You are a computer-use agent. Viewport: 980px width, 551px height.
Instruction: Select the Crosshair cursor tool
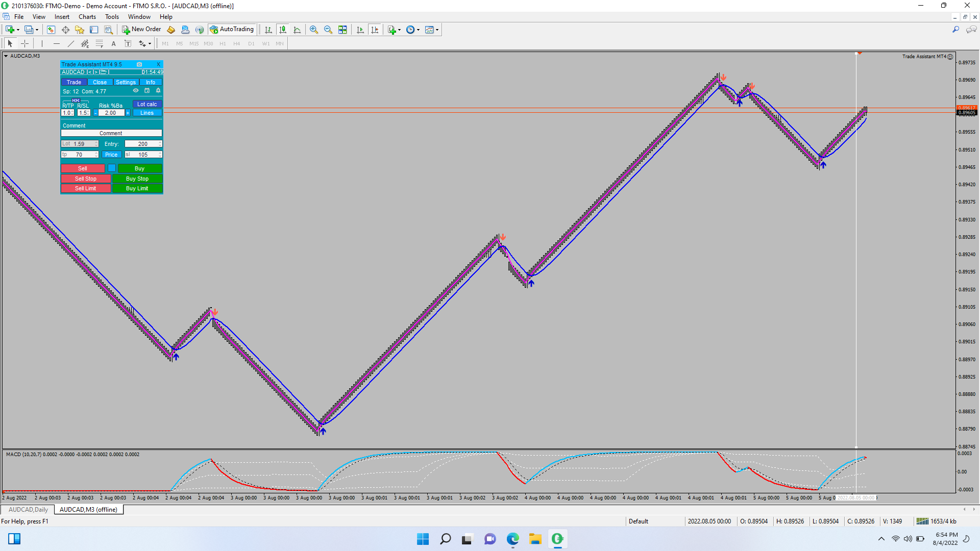click(24, 43)
